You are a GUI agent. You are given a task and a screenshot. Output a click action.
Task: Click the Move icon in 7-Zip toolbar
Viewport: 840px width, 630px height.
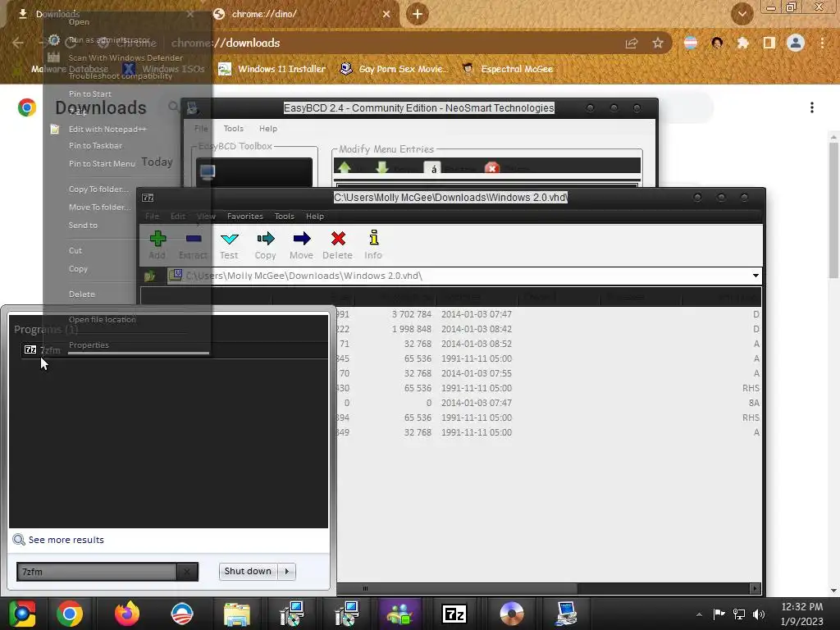tap(302, 239)
